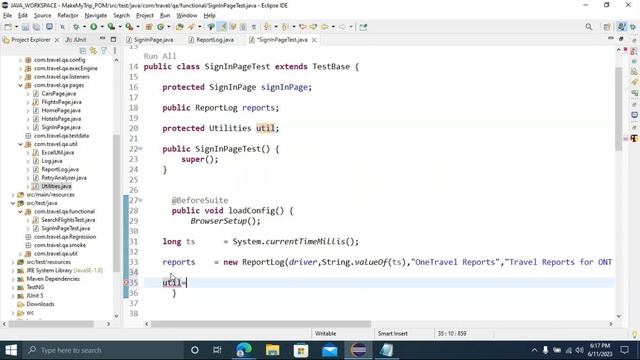Click the toolbar search magnifier icon
Screen dimensions: 640x360
coord(589,27)
